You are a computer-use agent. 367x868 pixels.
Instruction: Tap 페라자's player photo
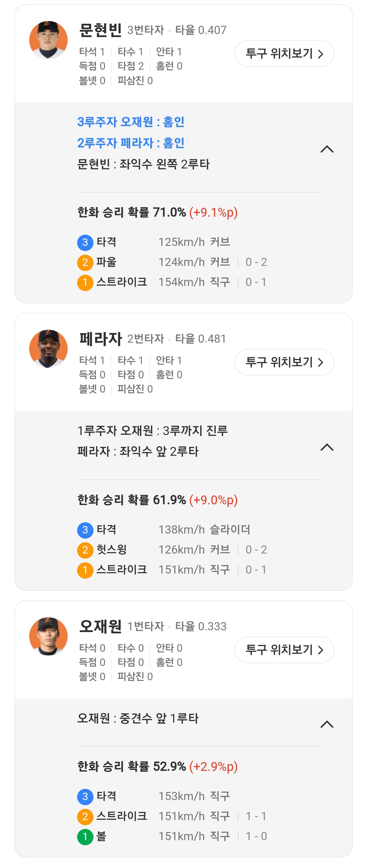click(49, 349)
